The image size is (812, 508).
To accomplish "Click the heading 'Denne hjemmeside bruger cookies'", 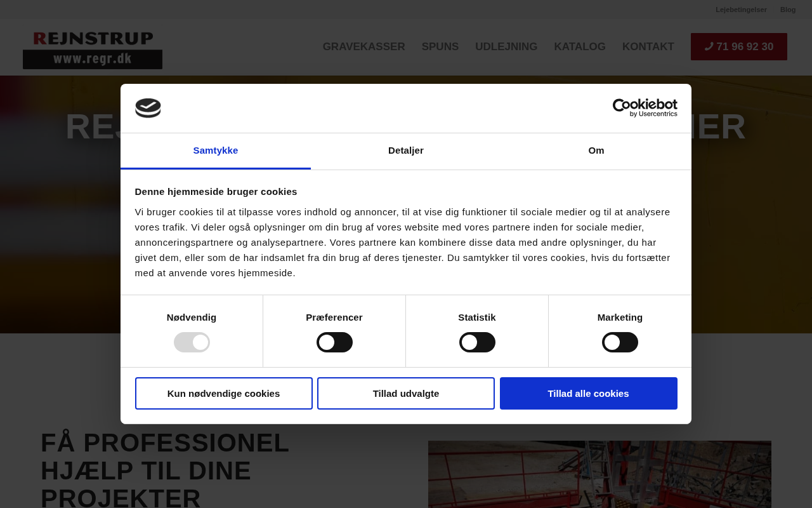I will (216, 192).
